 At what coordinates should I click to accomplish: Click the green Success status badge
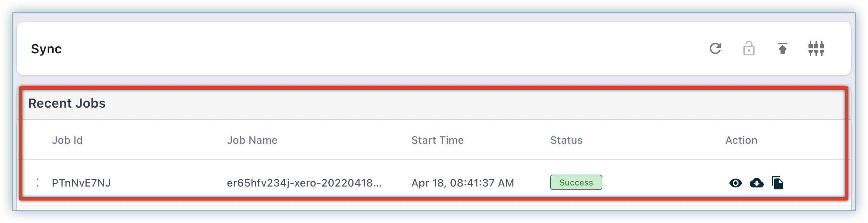click(576, 183)
